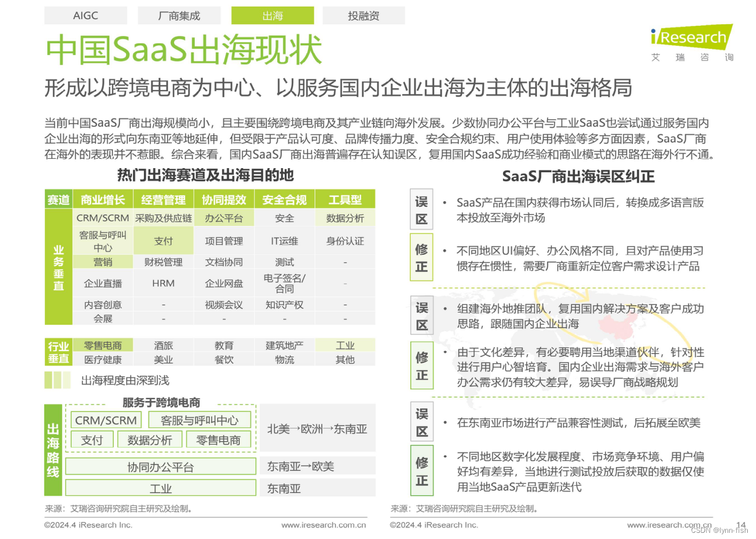Click the 工具型 column header
The image size is (756, 539).
click(x=345, y=200)
